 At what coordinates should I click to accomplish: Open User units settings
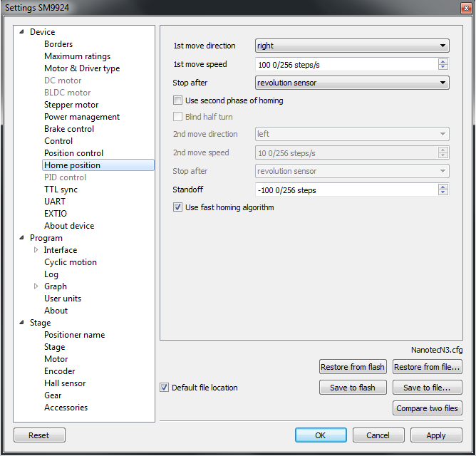point(63,299)
